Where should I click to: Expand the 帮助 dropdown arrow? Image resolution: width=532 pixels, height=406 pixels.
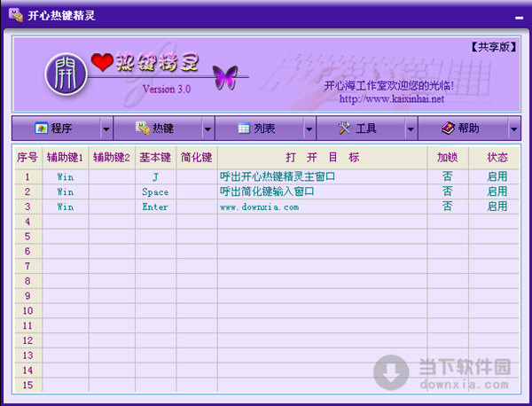coord(513,129)
